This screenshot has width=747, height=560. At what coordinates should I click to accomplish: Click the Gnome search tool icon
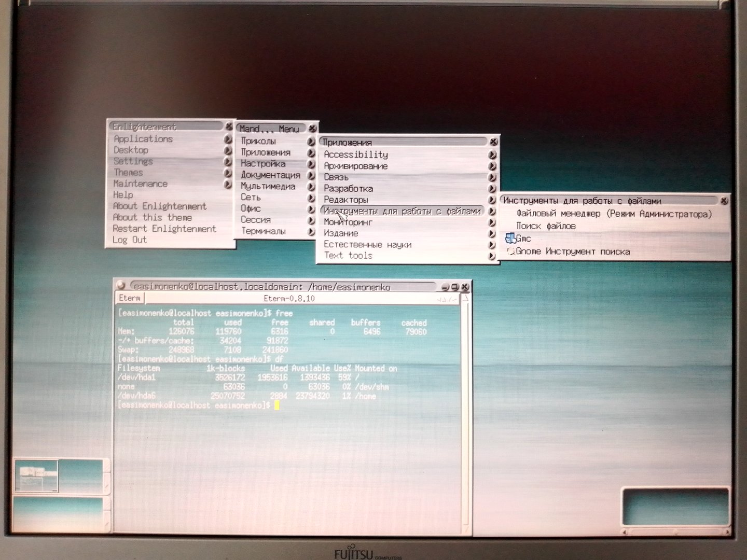[x=510, y=251]
